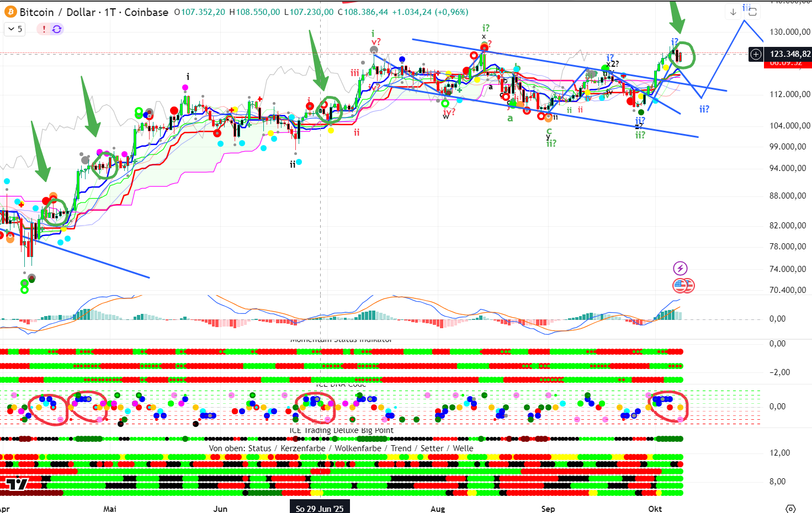Click the 'Aug' label on time axis
This screenshot has height=513, width=812.
pyautogui.click(x=438, y=509)
